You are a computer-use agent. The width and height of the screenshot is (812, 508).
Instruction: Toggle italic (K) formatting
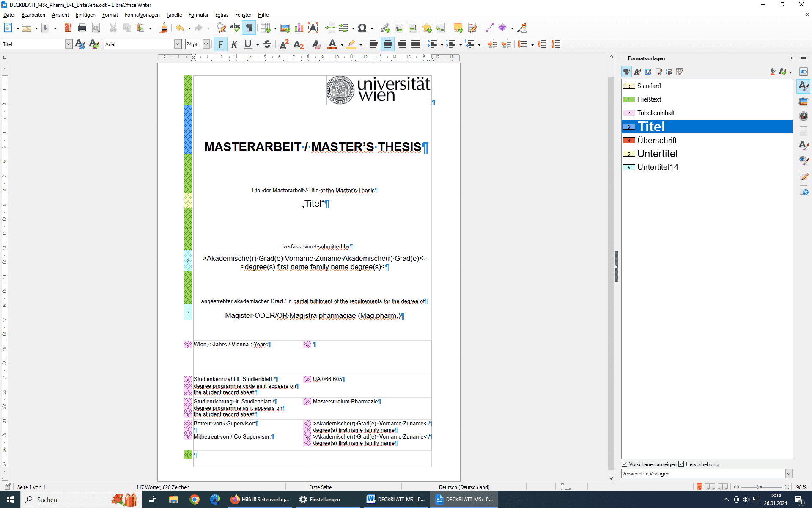point(234,44)
